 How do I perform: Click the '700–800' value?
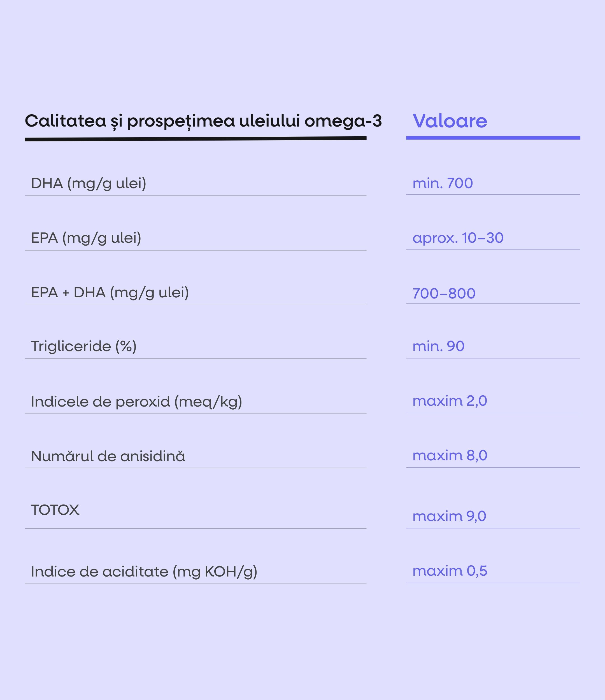[444, 293]
